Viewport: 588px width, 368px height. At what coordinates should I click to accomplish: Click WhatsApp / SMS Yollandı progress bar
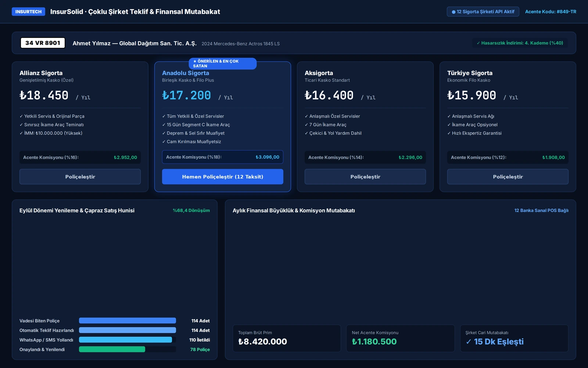(x=126, y=340)
